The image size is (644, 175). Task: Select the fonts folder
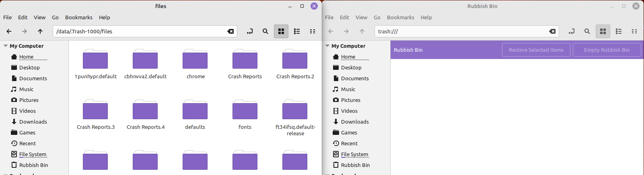[x=245, y=115]
